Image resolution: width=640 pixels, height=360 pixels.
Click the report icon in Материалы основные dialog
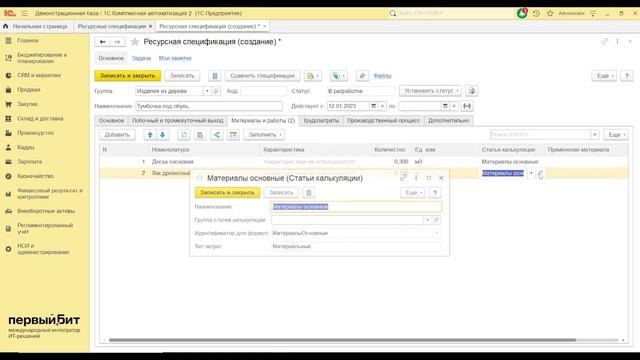(x=309, y=193)
